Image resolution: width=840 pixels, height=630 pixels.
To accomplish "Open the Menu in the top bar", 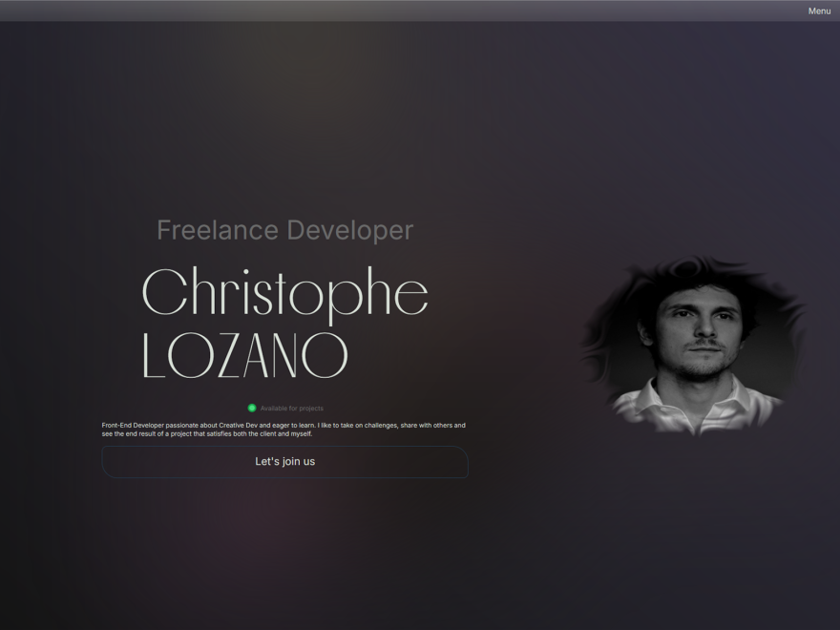I will coord(819,10).
